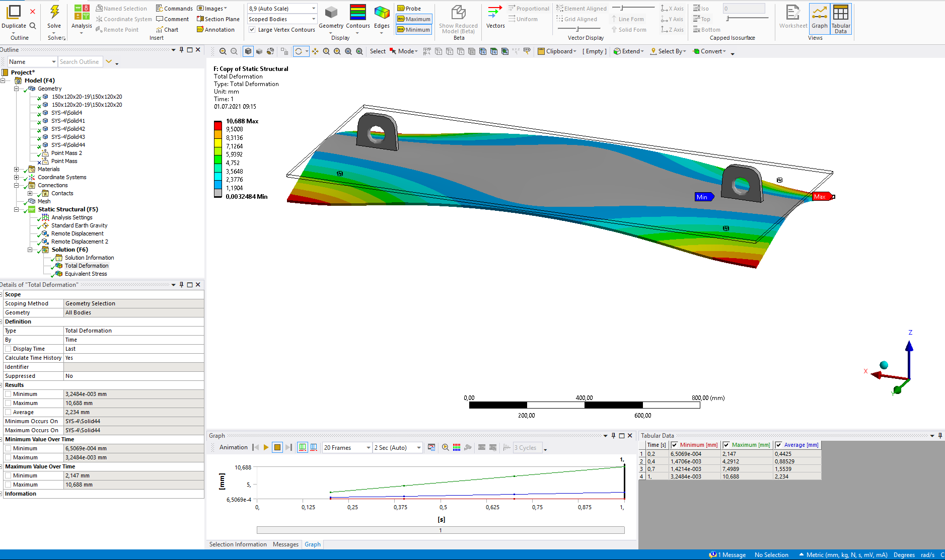Click the Metric units status bar entry
Screen dimensions: 945x560
pos(843,555)
